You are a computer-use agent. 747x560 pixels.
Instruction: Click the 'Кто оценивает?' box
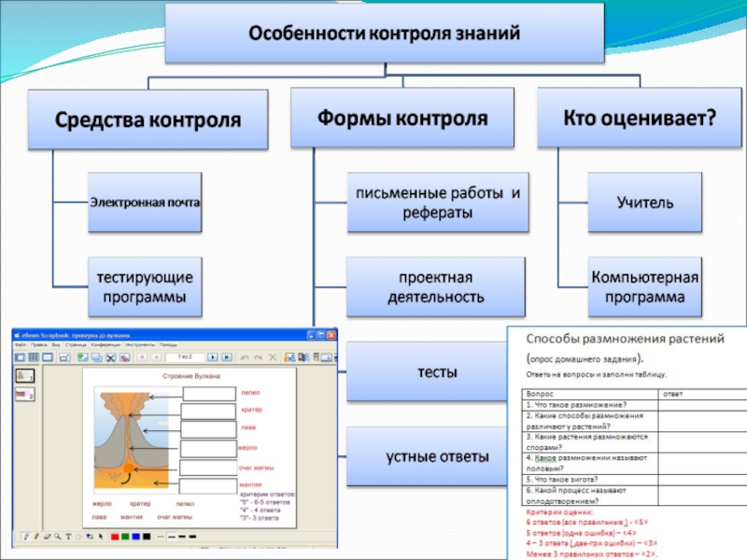640,118
